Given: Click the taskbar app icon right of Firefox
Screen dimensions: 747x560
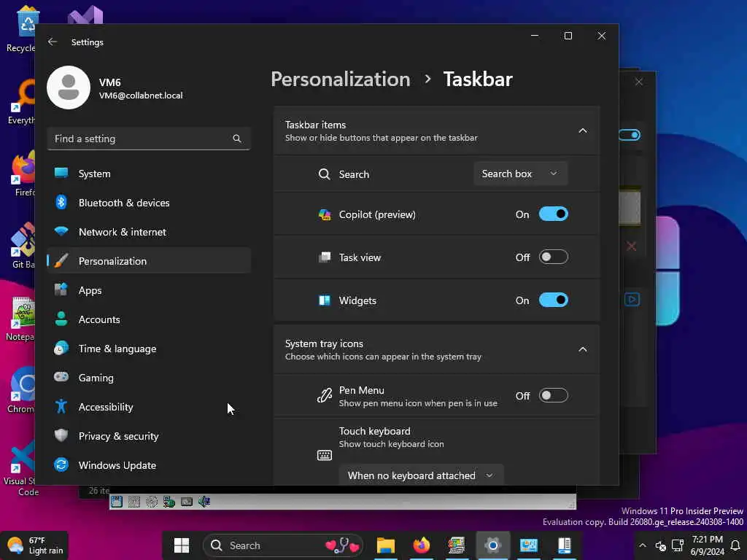Looking at the screenshot, I should (457, 545).
